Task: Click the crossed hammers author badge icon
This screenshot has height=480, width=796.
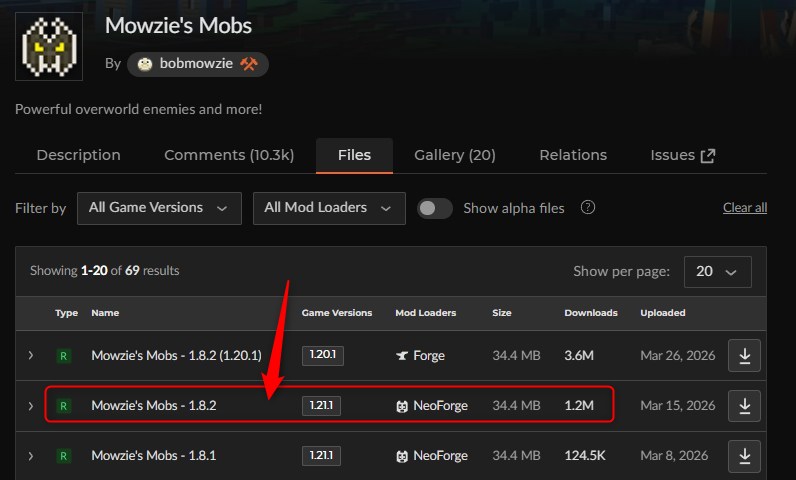Action: pyautogui.click(x=249, y=64)
